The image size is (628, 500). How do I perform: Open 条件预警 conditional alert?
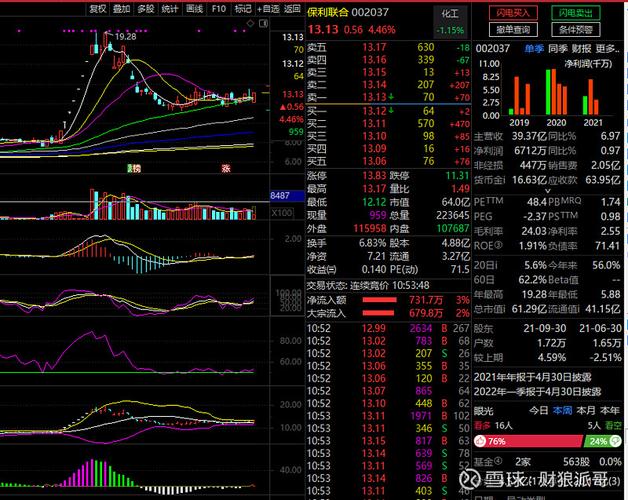coord(576,29)
